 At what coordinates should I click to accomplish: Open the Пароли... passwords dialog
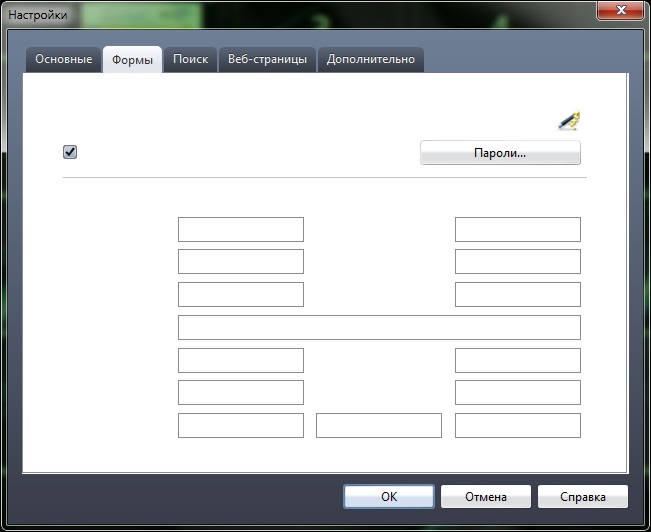pos(500,153)
